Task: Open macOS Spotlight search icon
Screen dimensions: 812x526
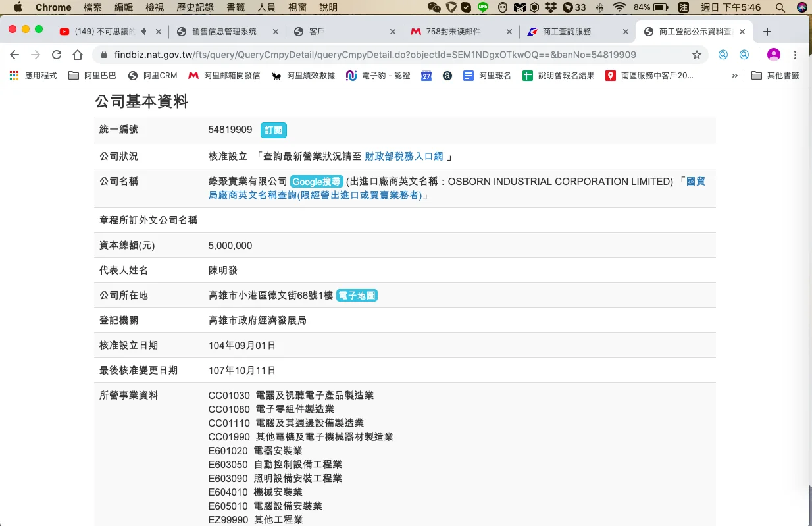Action: (x=780, y=7)
